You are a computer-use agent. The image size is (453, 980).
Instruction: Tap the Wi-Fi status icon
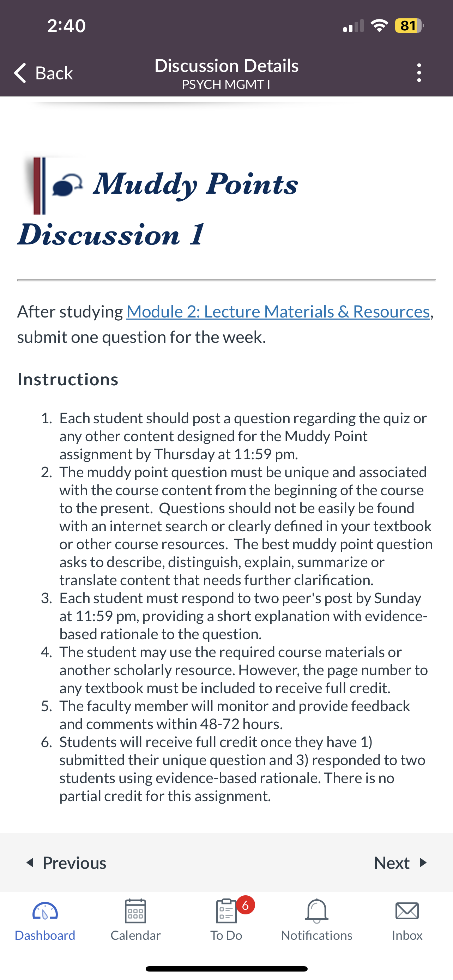[379, 25]
